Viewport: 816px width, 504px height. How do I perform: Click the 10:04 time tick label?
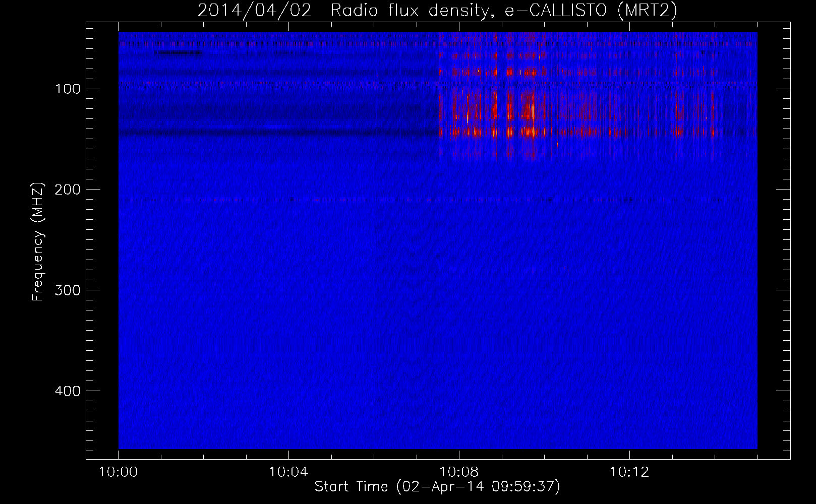pyautogui.click(x=288, y=472)
